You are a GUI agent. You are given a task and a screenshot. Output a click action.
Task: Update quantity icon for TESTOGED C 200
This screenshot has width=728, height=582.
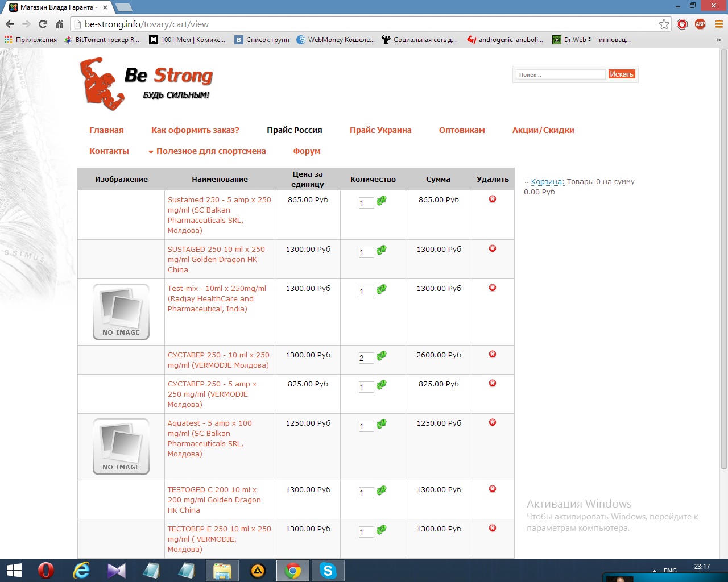click(x=382, y=490)
